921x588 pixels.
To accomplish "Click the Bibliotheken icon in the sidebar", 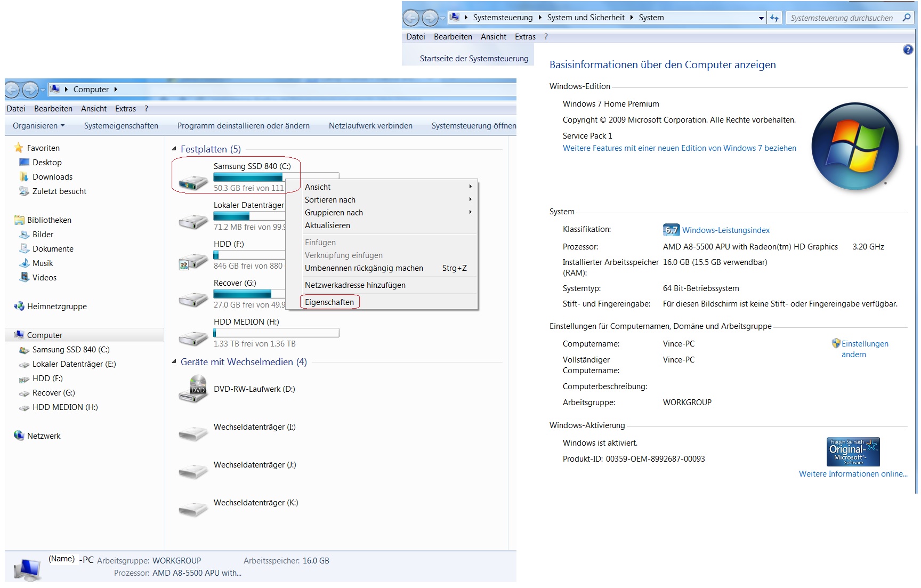I will tap(19, 220).
